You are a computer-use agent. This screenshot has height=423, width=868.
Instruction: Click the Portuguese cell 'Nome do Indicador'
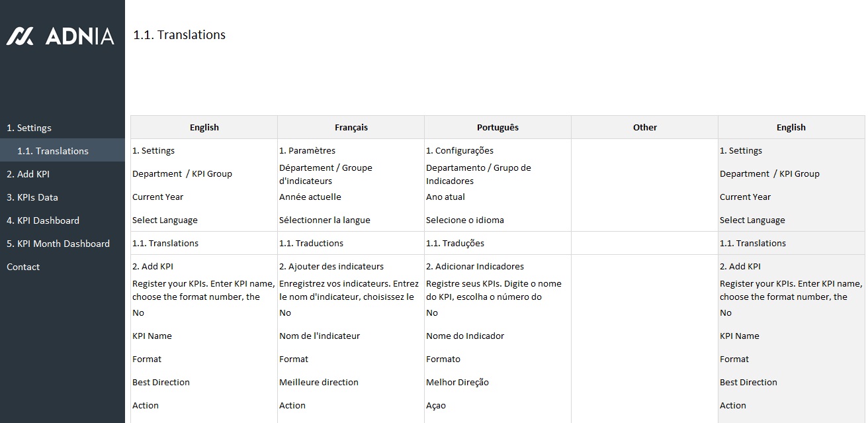pos(465,336)
